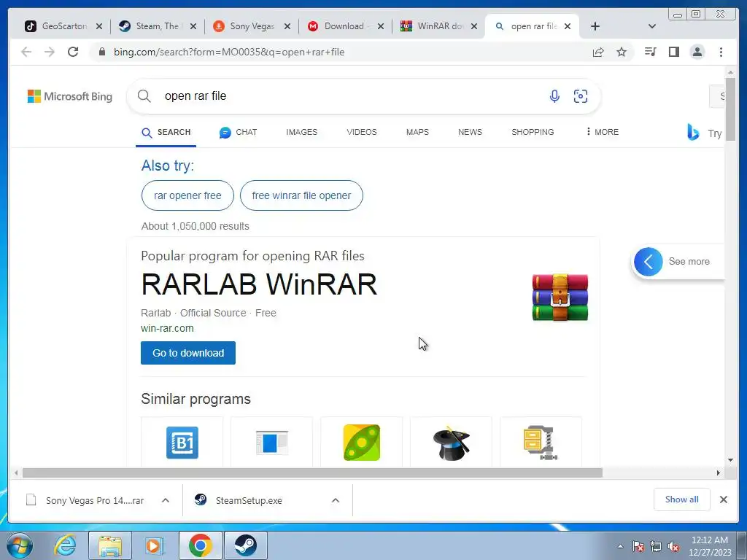Image resolution: width=747 pixels, height=560 pixels.
Task: Reload the Bing search page
Action: 73,52
